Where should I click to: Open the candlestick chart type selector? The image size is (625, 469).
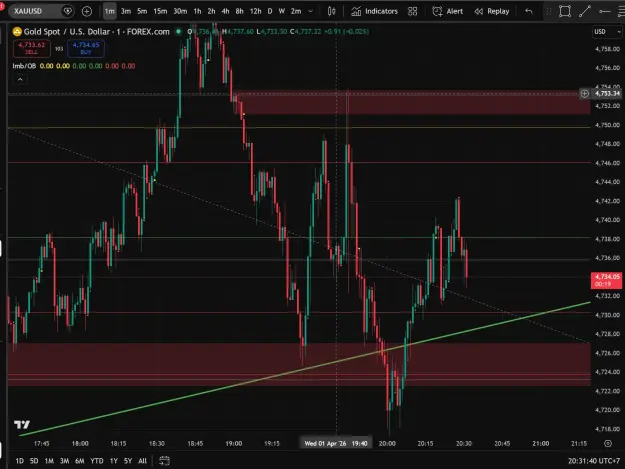(x=331, y=11)
